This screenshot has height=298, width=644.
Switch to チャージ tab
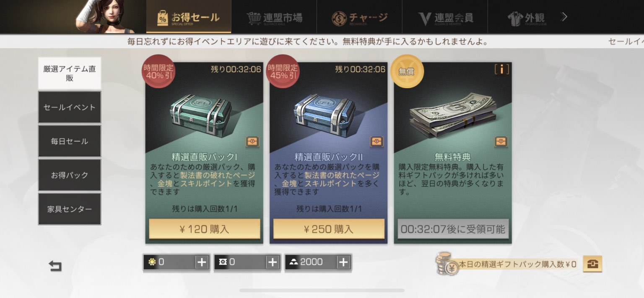(359, 18)
